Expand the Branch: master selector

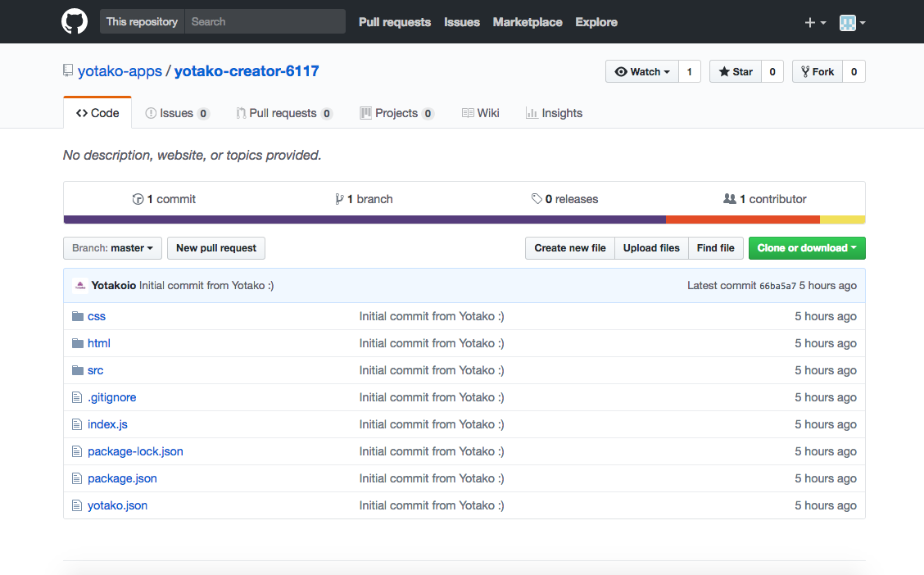pos(112,248)
